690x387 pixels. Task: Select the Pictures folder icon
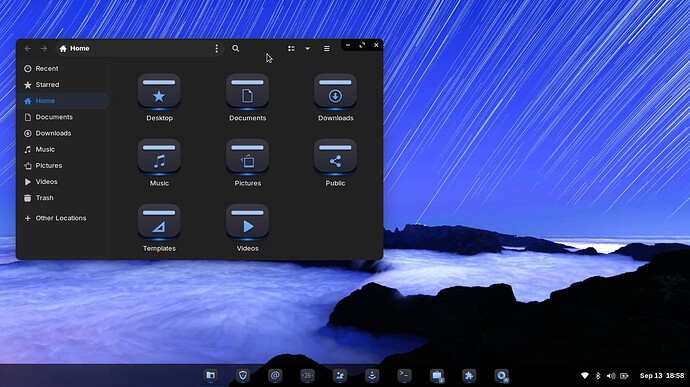pos(247,157)
